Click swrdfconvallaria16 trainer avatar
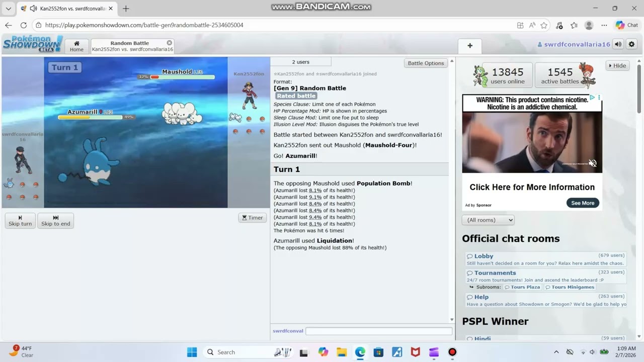The height and width of the screenshot is (362, 644). tap(23, 160)
